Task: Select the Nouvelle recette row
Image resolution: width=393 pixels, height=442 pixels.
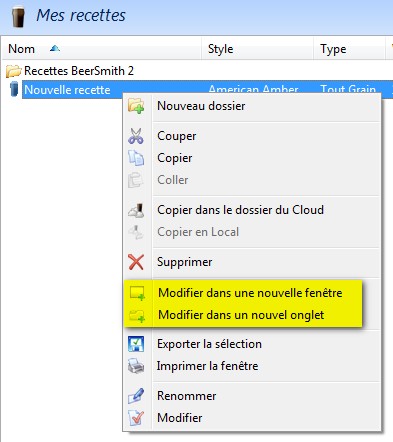Action: [207, 89]
